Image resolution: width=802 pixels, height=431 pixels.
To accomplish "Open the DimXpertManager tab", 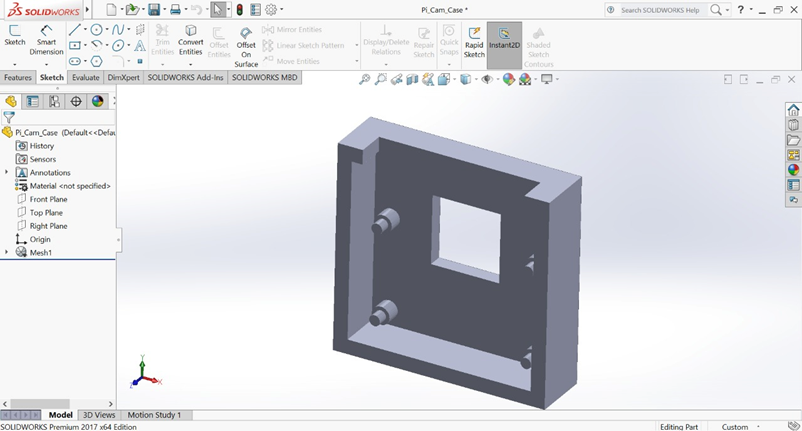I will click(x=76, y=101).
